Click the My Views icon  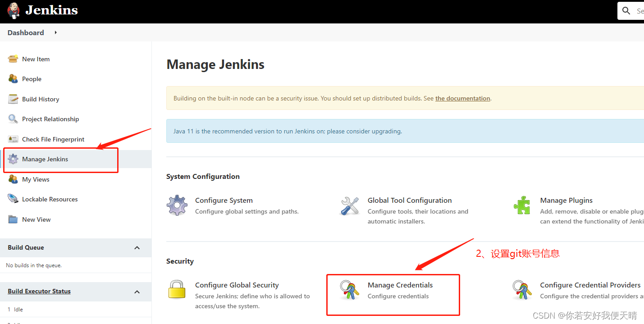click(13, 179)
